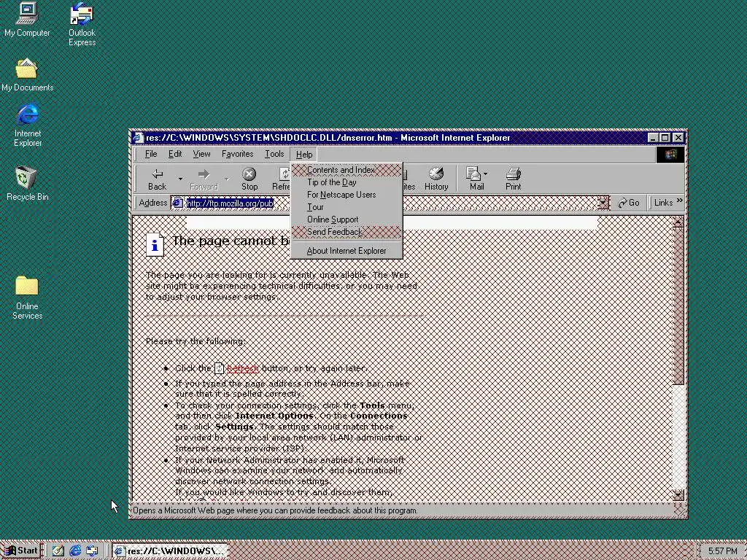Click the IE document icon in title bar
Screen dimensions: 747x560
[138, 138]
